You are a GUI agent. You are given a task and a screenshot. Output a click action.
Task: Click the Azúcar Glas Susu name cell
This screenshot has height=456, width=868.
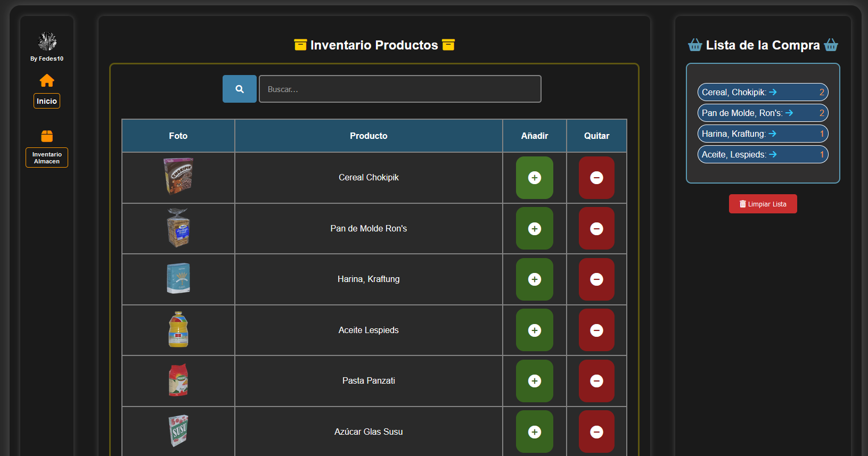369,432
